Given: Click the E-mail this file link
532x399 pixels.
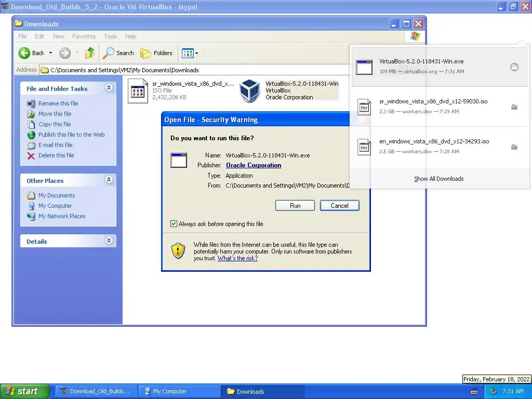Looking at the screenshot, I should (55, 145).
